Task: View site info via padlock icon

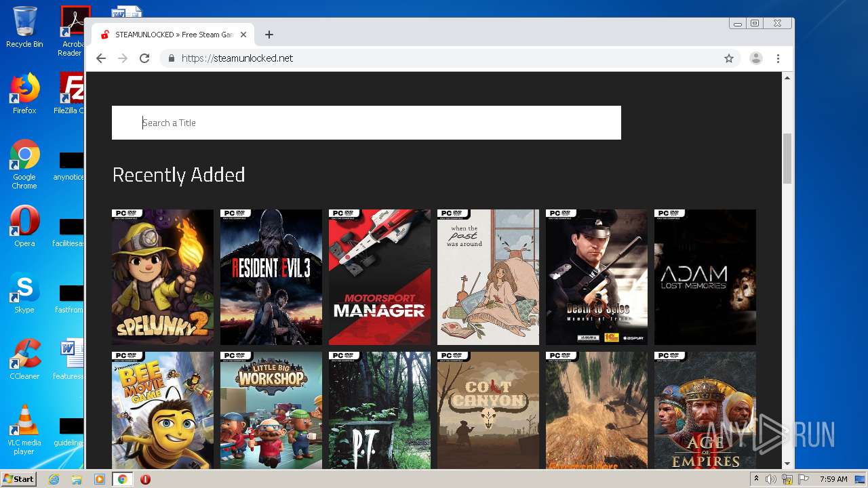Action: tap(172, 58)
